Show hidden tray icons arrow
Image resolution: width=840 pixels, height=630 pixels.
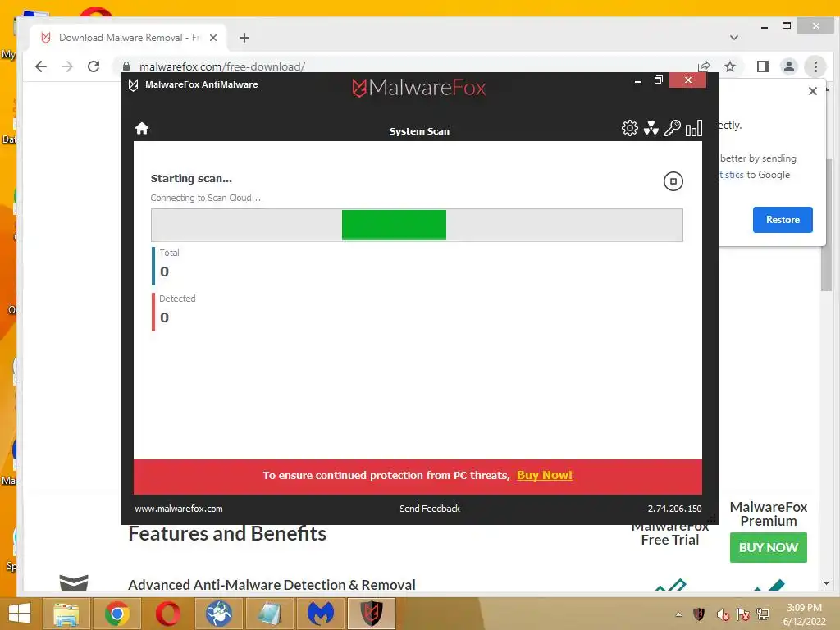click(x=678, y=614)
